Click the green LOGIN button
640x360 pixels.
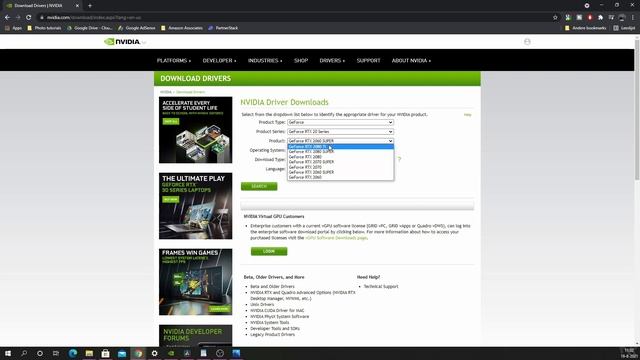point(269,251)
